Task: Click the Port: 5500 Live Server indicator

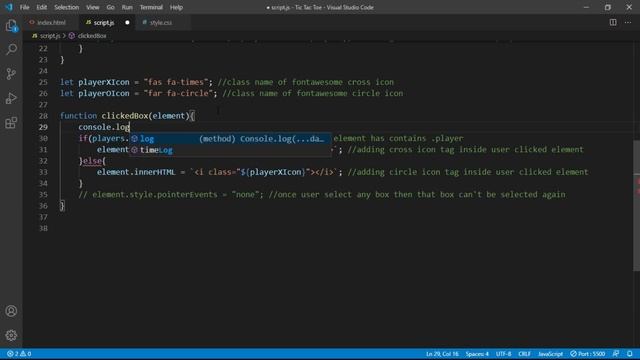Action: click(x=588, y=354)
